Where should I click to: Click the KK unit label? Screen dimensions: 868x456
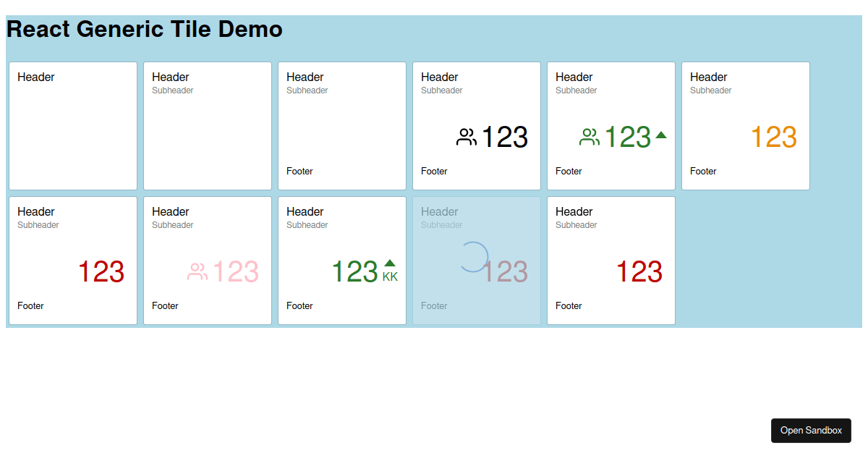(390, 276)
